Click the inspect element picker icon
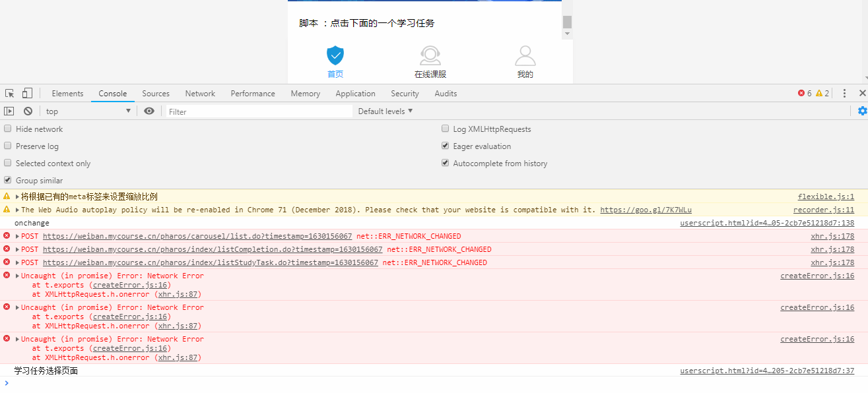The height and width of the screenshot is (393, 868). click(x=10, y=94)
